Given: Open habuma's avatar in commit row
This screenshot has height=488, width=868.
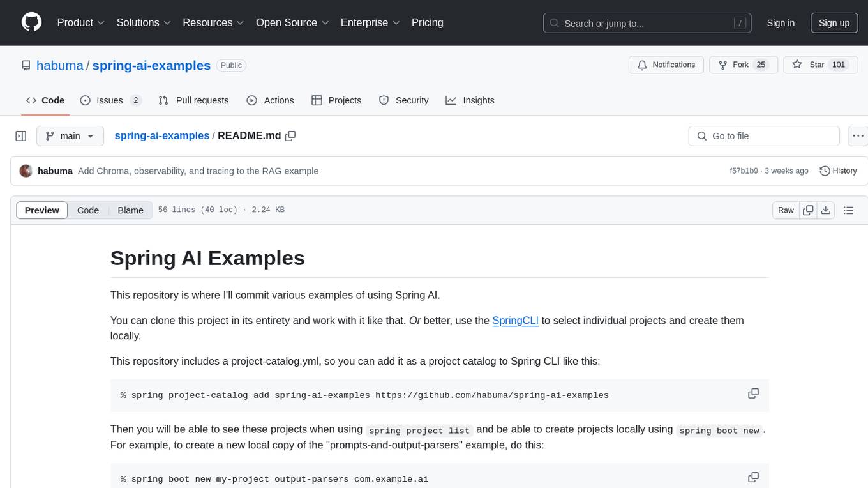Looking at the screenshot, I should (26, 171).
